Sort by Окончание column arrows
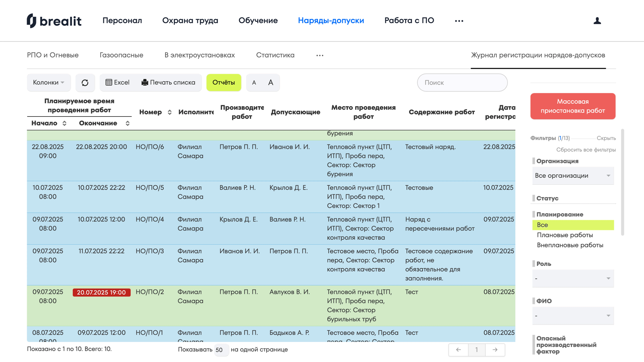This screenshot has width=644, height=362. coord(127,123)
